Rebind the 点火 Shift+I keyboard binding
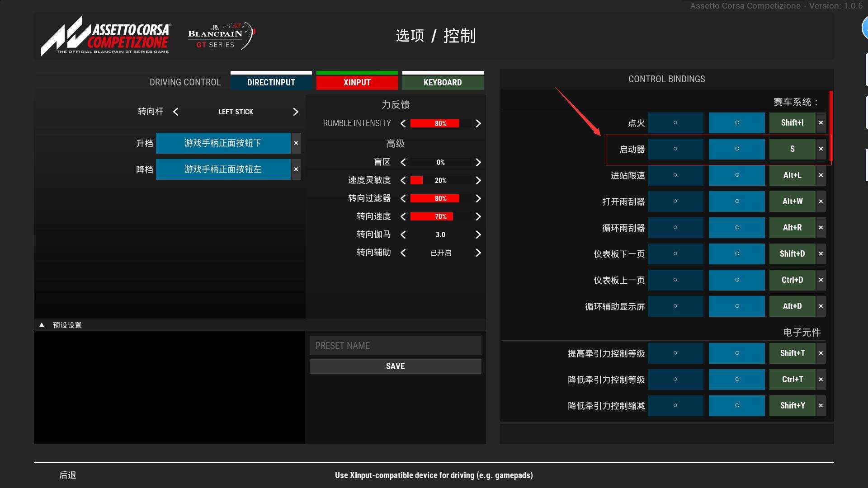868x488 pixels. [x=793, y=123]
